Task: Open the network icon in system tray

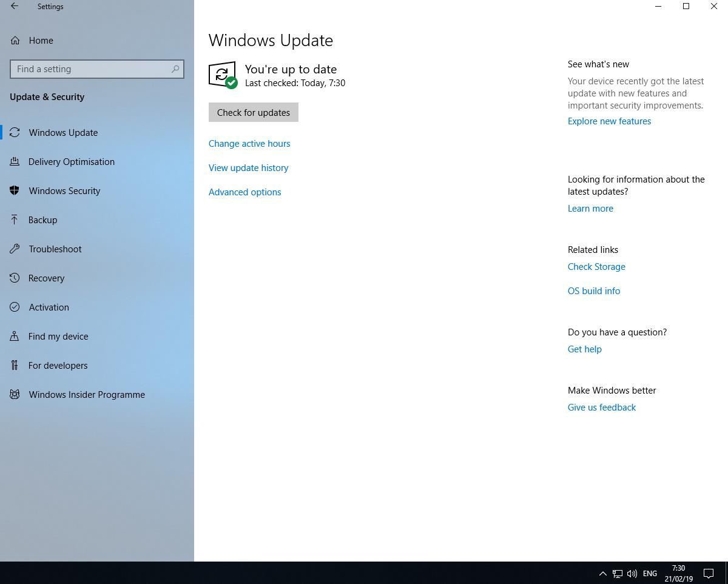Action: pos(618,573)
